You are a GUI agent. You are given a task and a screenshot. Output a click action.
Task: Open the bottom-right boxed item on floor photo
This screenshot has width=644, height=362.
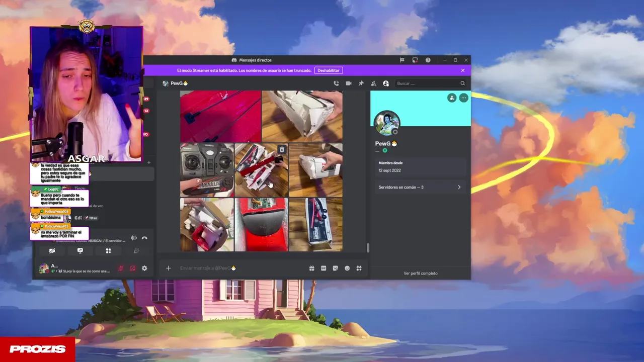[x=315, y=224]
